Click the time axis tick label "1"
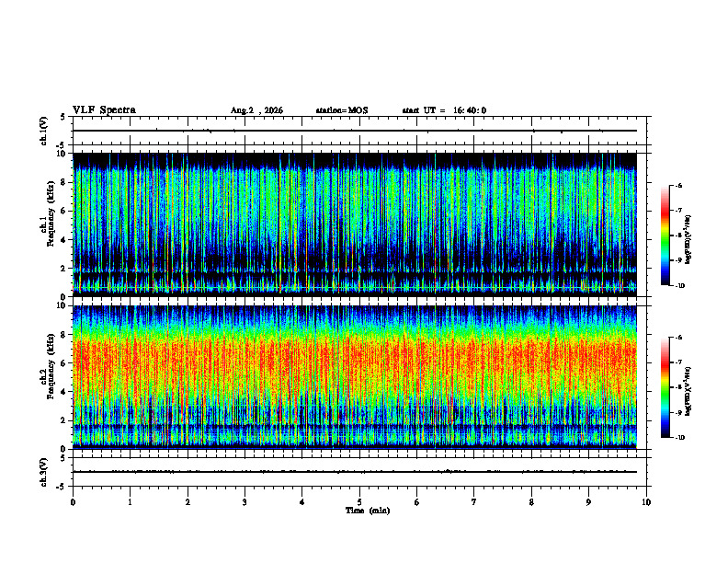 130,502
